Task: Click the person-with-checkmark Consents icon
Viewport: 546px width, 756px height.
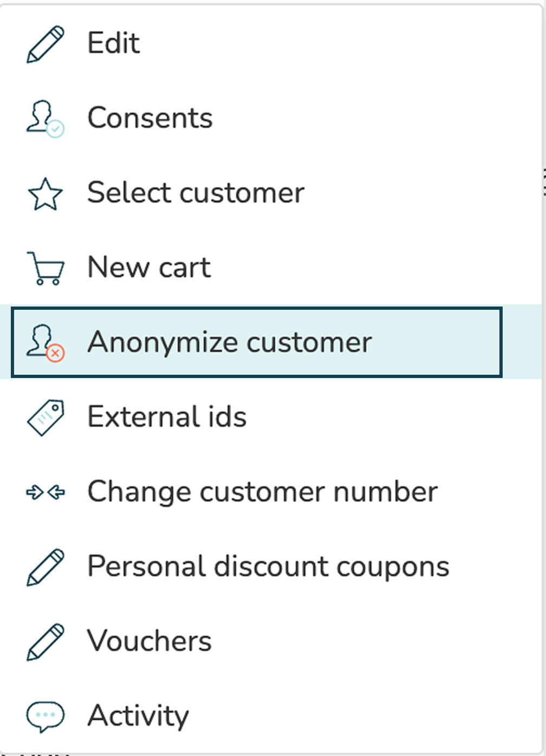Action: click(45, 119)
